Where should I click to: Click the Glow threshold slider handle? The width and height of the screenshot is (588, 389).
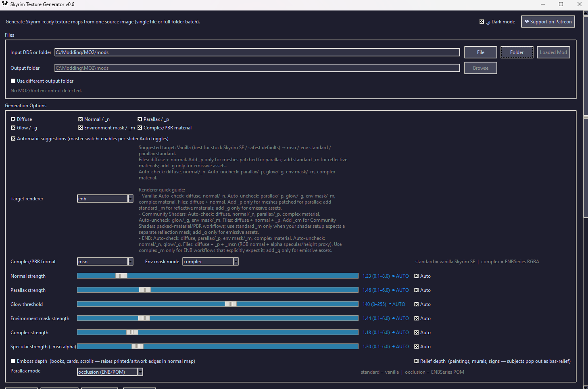tap(231, 304)
